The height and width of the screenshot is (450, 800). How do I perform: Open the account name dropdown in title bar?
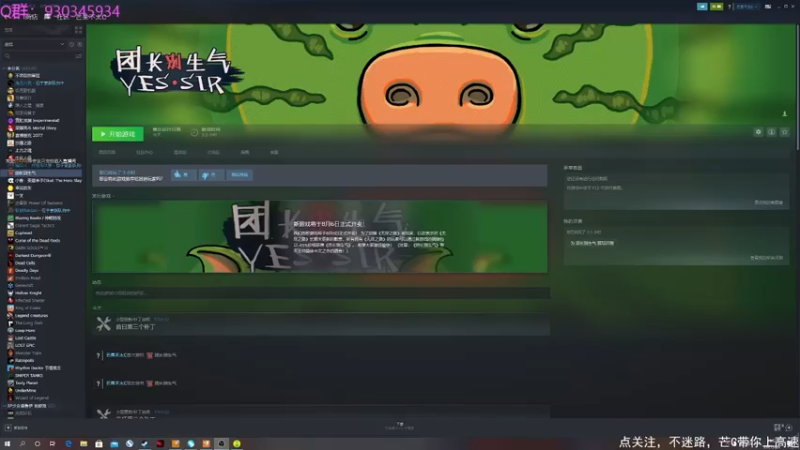click(x=746, y=7)
